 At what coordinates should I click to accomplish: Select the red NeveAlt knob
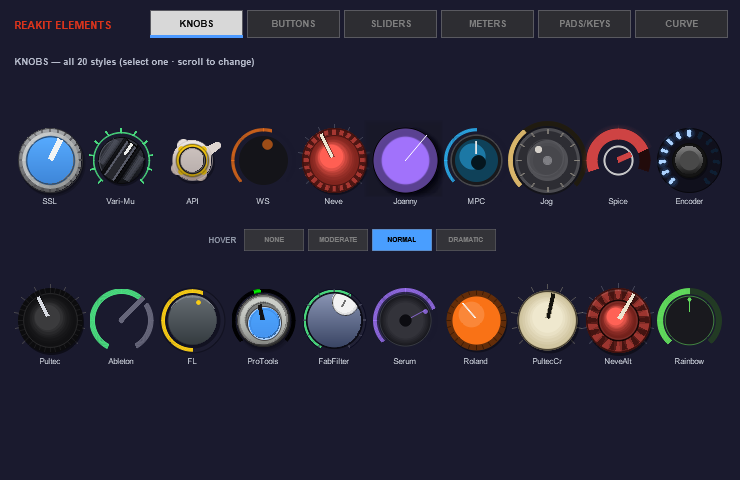pos(618,320)
